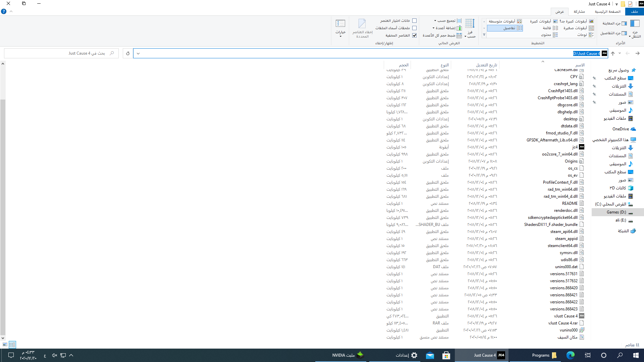This screenshot has height=362, width=644.
Task: Open the help question mark icon
Action: pyautogui.click(x=4, y=11)
